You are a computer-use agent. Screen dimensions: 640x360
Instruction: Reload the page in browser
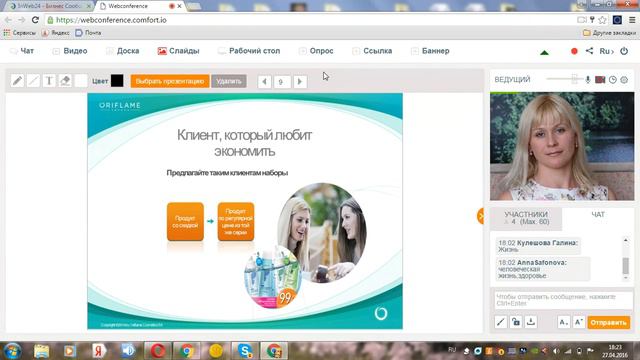[35, 20]
